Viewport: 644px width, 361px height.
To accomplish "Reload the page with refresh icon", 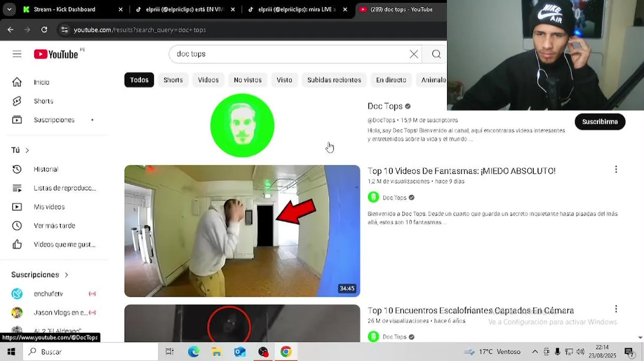I will pyautogui.click(x=44, y=30).
